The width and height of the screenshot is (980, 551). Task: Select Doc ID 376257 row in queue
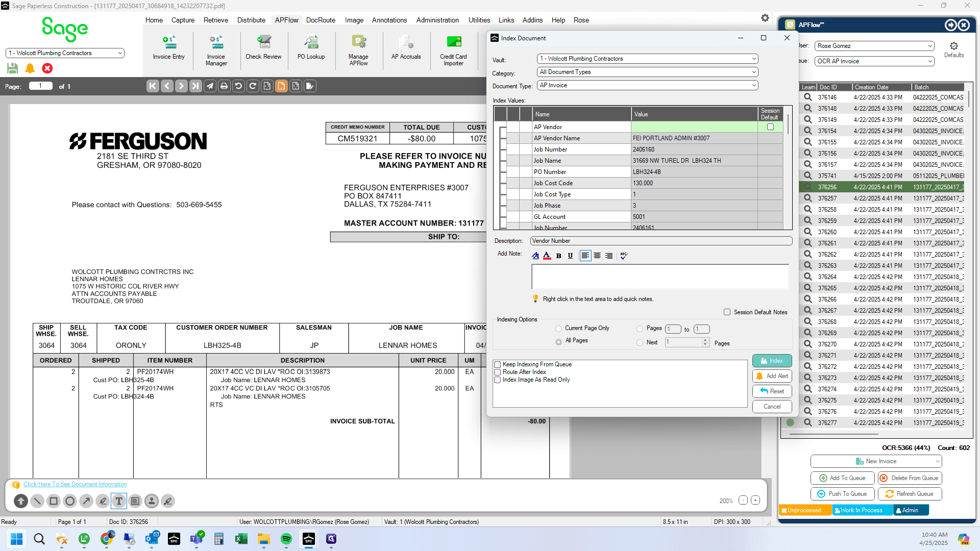[x=883, y=198]
